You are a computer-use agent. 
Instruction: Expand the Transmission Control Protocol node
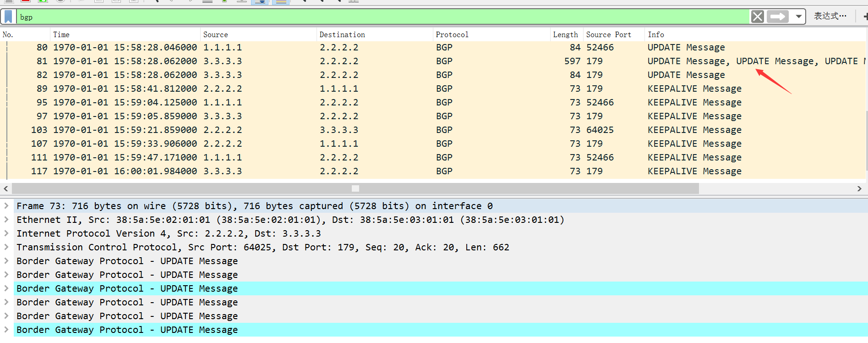[x=6, y=247]
